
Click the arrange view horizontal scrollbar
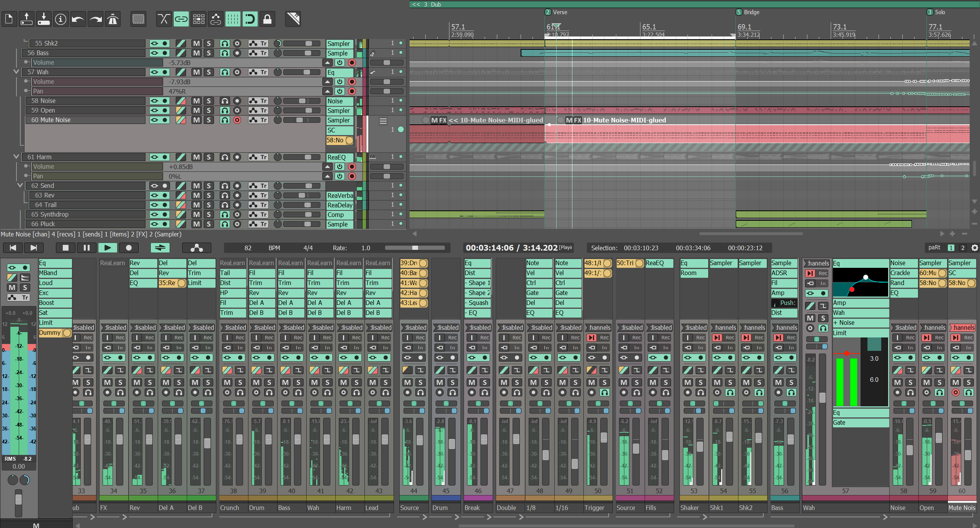click(x=751, y=233)
